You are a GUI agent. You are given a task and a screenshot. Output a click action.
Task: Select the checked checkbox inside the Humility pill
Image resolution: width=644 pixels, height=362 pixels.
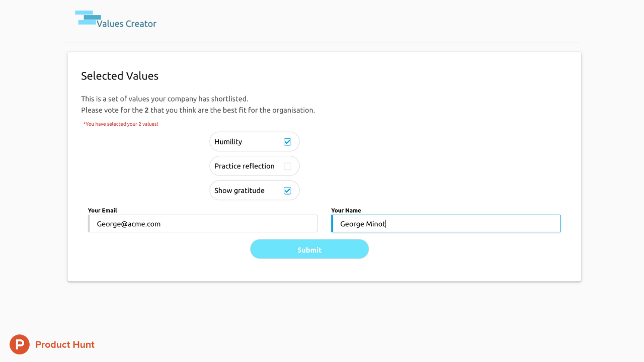point(287,141)
